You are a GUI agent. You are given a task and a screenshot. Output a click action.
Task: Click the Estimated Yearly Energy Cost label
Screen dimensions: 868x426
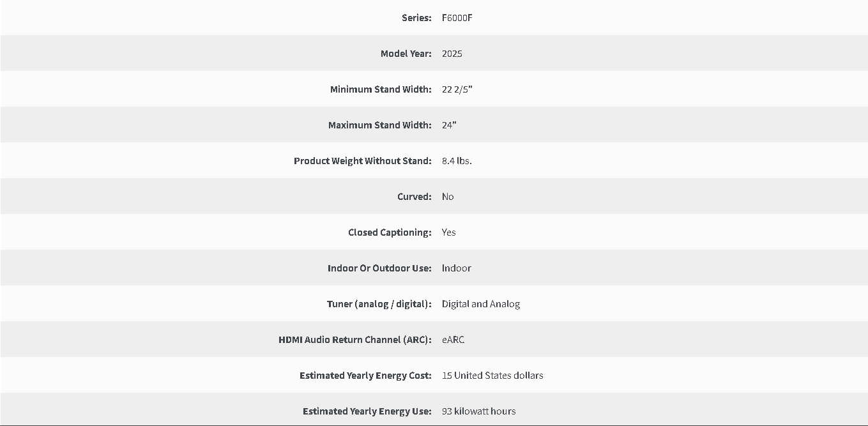point(365,376)
